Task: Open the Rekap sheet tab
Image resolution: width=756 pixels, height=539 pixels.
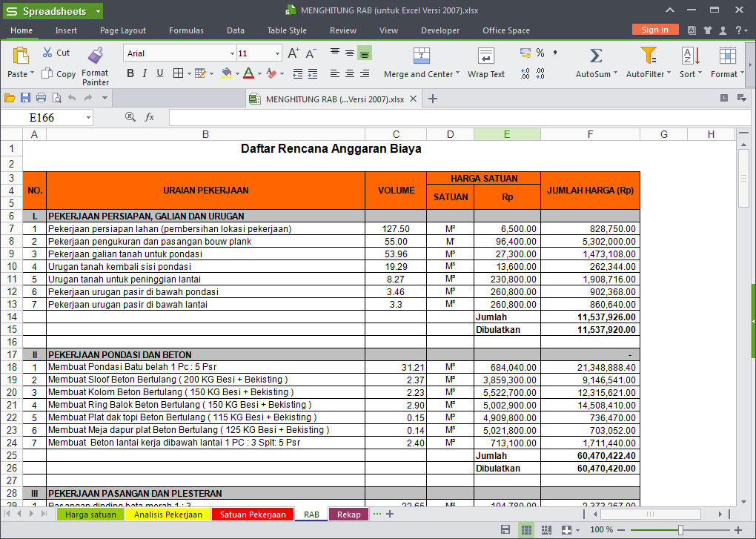Action: (x=348, y=515)
